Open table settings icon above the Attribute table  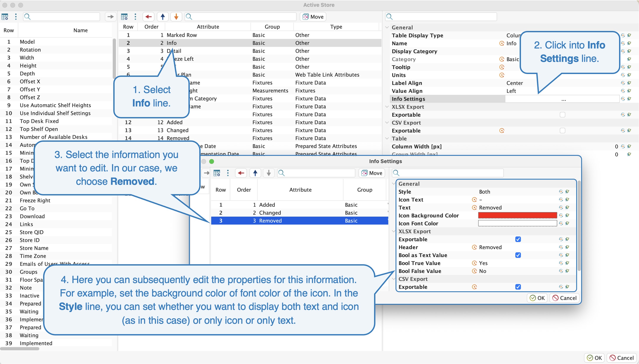pyautogui.click(x=124, y=17)
